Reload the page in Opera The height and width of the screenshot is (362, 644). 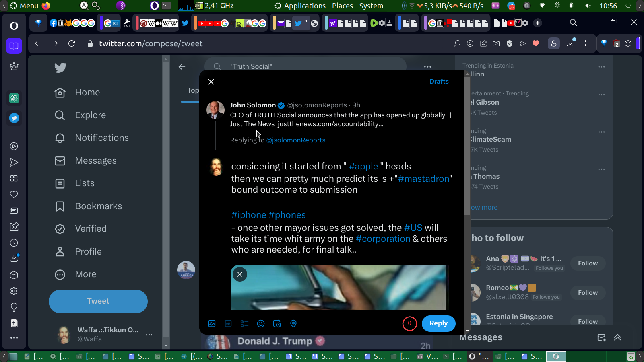pyautogui.click(x=72, y=43)
